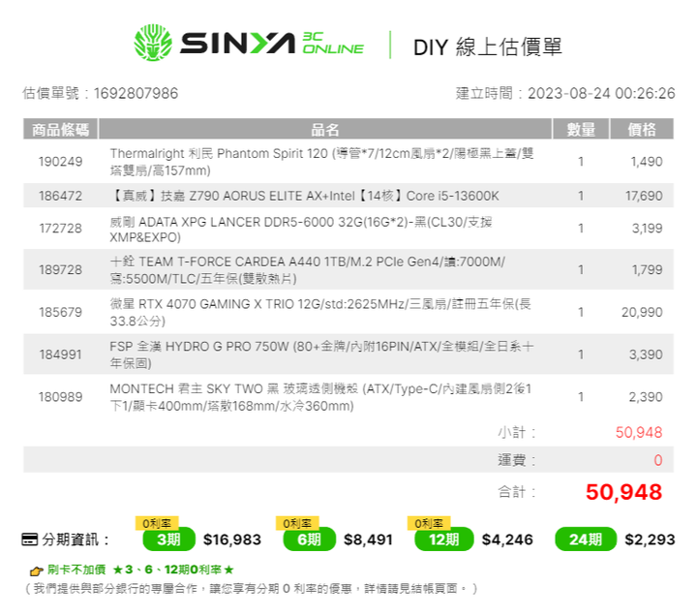The height and width of the screenshot is (616, 697).
Task: Click the pointing hand icon before 刷卡不加價
Action: (36, 570)
